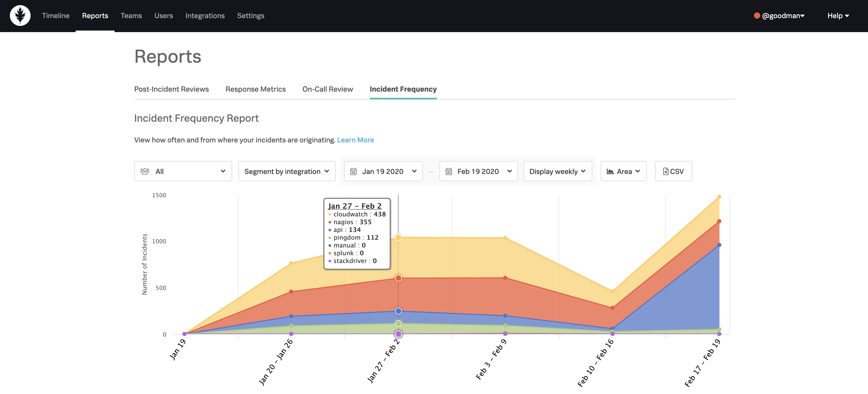Click the blue api data point at Feb 17 – Feb 19

(x=719, y=245)
